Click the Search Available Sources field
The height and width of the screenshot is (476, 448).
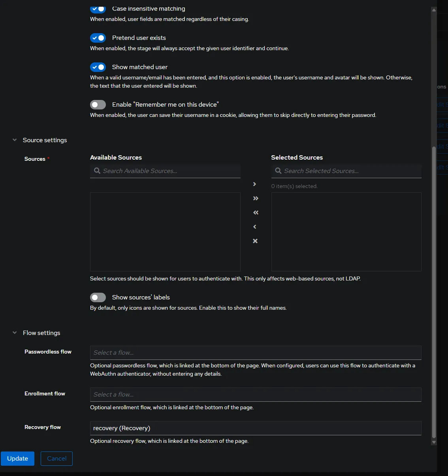tap(170, 171)
